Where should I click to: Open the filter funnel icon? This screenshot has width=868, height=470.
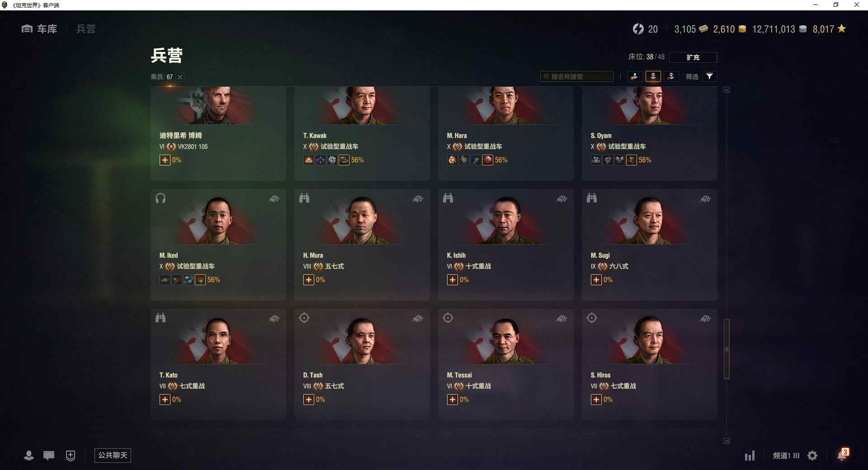pyautogui.click(x=709, y=76)
